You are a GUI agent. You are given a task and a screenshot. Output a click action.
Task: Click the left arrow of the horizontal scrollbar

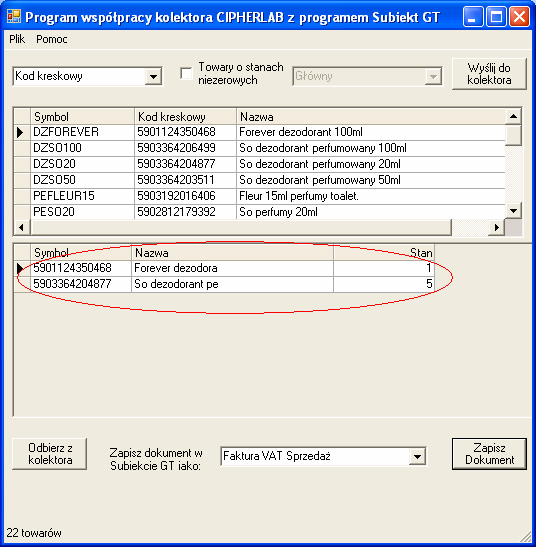22,227
